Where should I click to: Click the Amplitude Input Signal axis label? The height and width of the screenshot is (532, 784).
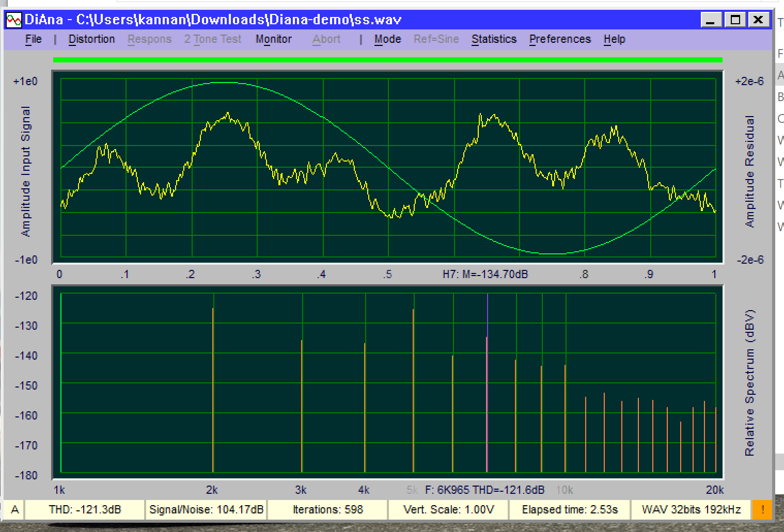[26, 171]
